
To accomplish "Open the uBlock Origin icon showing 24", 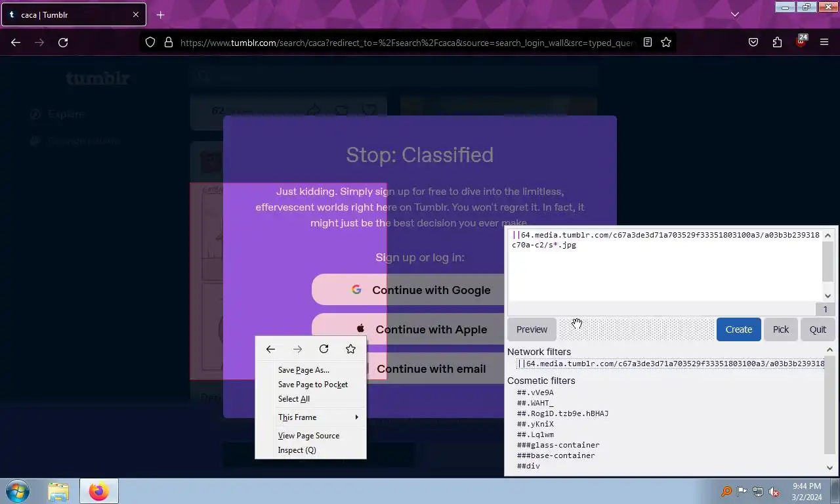I will 801,41.
